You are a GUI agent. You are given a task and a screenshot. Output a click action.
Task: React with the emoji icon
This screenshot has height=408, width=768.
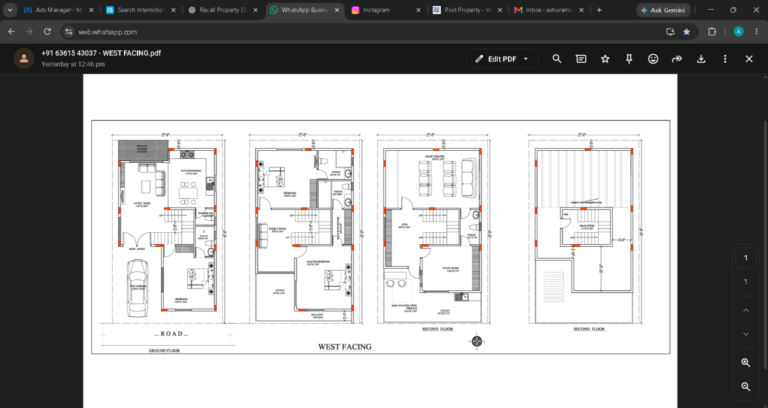pos(653,59)
